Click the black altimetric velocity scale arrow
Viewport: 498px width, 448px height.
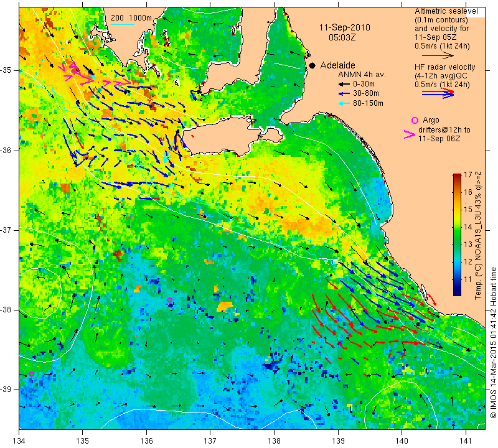438,55
